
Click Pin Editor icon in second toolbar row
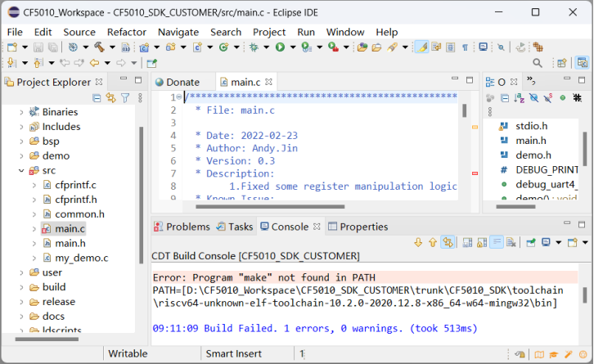click(152, 63)
